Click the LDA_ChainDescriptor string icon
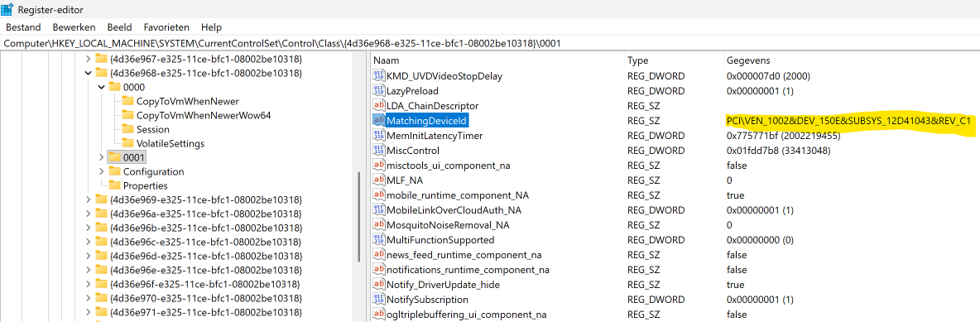This screenshot has width=980, height=322. tap(379, 106)
